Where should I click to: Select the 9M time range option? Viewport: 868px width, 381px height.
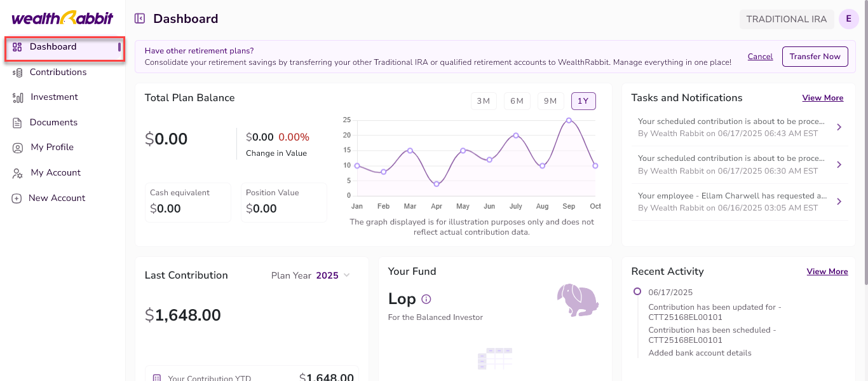[550, 101]
